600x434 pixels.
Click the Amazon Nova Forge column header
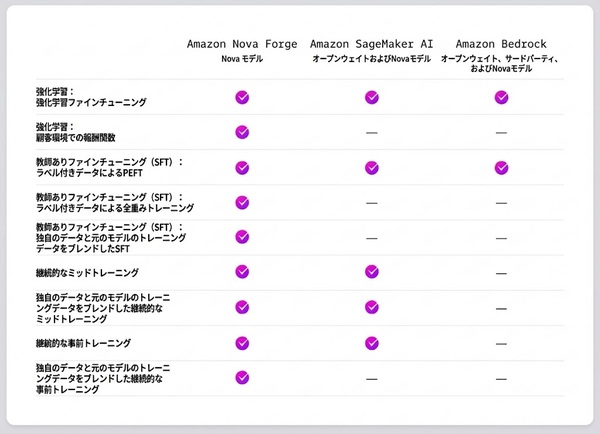coord(241,44)
